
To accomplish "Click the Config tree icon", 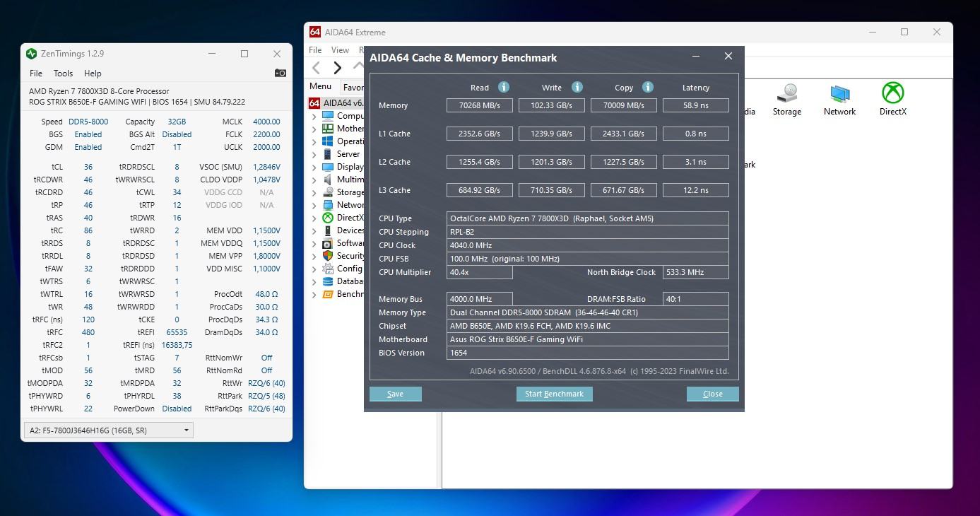I will (328, 269).
